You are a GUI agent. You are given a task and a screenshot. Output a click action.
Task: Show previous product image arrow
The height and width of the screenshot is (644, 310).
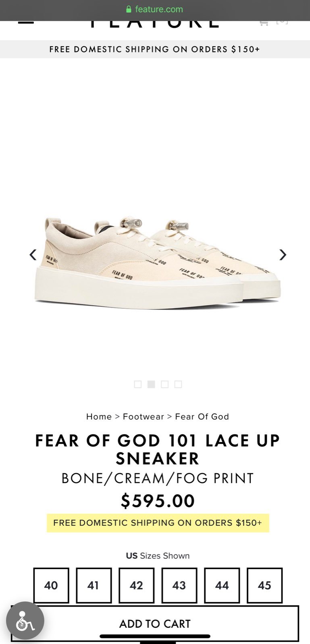pyautogui.click(x=33, y=254)
